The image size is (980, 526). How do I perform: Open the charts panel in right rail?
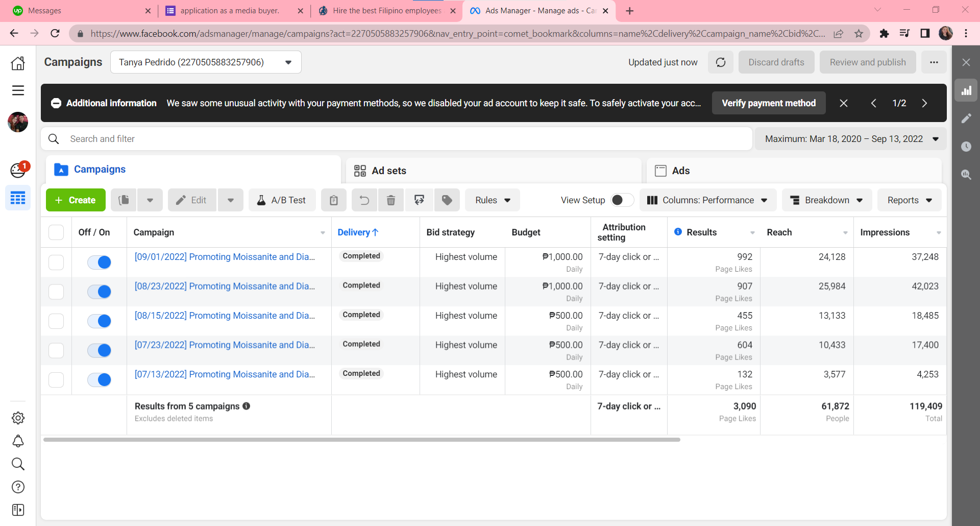pyautogui.click(x=966, y=91)
